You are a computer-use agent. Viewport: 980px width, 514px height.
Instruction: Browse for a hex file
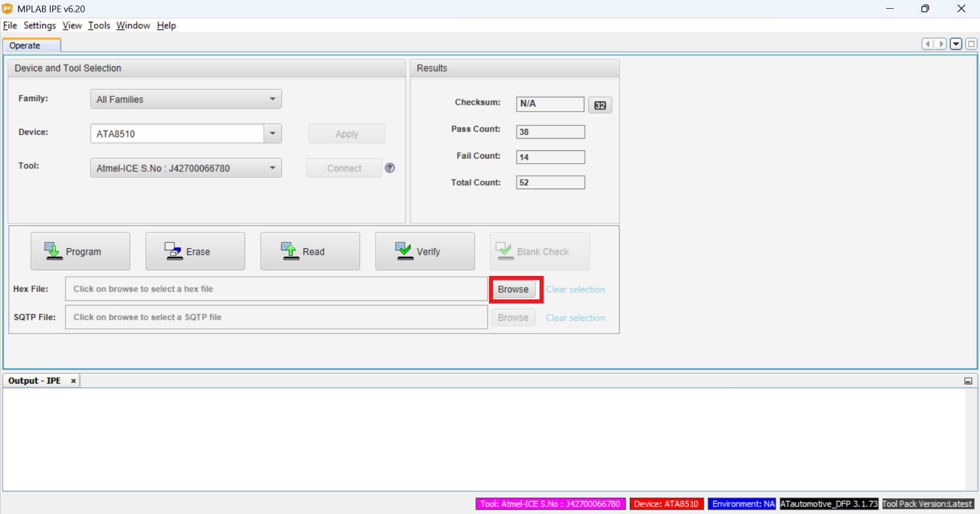[513, 289]
